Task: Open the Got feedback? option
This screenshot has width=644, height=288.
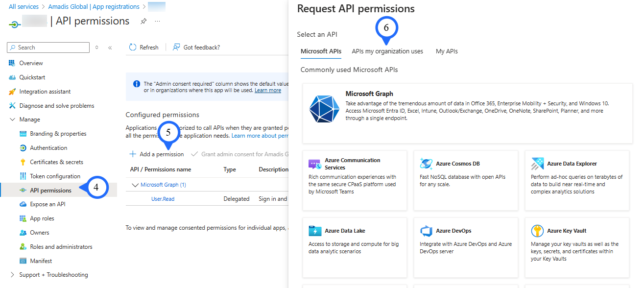Action: click(196, 48)
